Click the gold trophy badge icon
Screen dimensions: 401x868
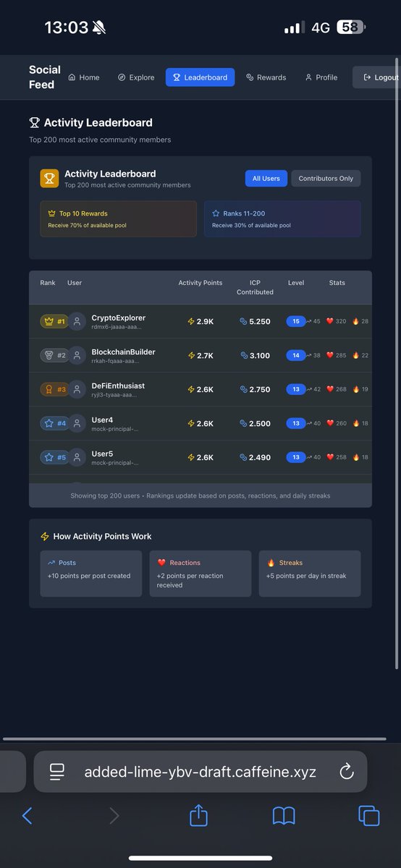click(x=49, y=179)
